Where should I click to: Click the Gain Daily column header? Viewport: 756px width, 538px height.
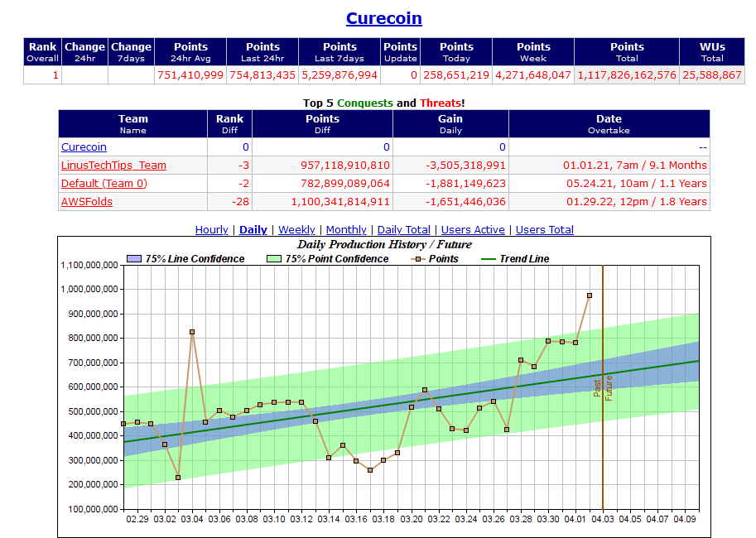point(450,124)
